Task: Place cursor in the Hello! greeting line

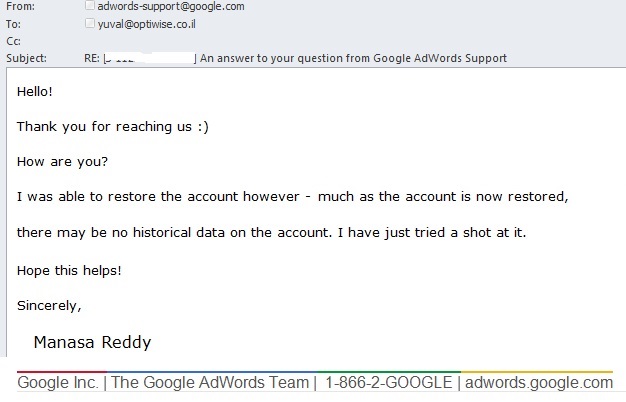Action: [35, 91]
